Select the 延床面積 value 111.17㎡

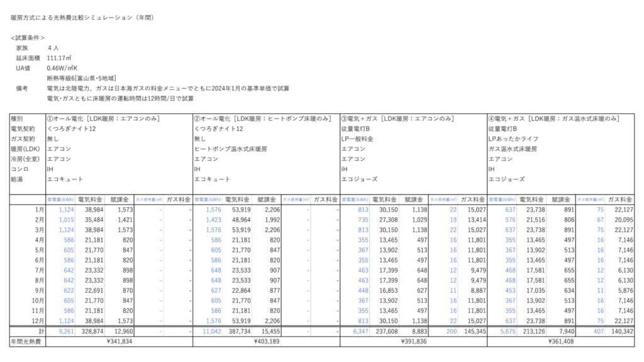tap(58, 58)
